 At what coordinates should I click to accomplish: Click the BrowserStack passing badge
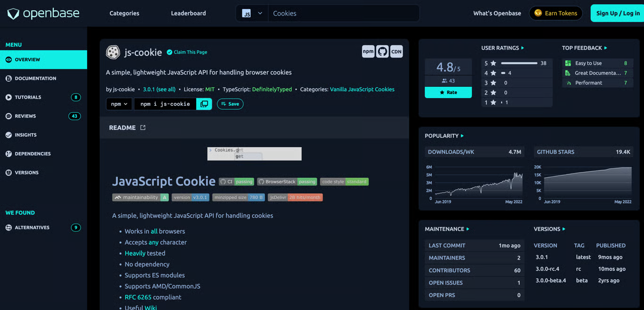[x=287, y=182]
